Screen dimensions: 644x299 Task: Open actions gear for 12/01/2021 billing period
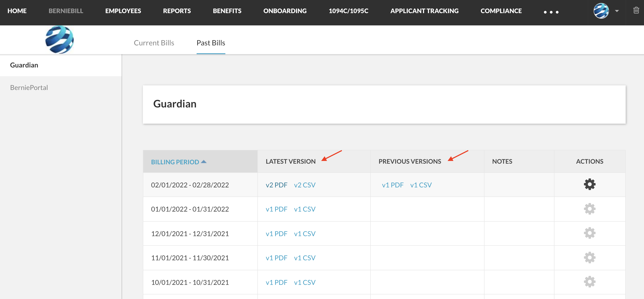[589, 233]
